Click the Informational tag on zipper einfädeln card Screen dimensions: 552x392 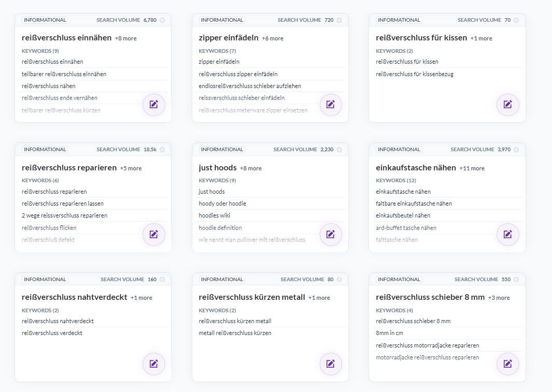click(x=222, y=20)
